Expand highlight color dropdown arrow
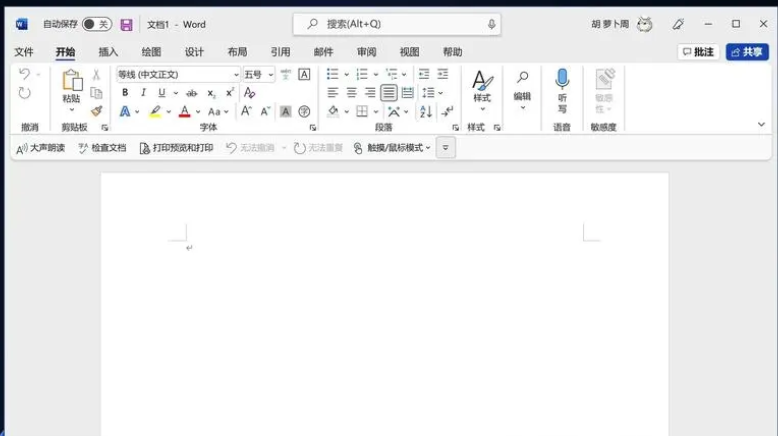This screenshot has width=778, height=436. (x=169, y=112)
